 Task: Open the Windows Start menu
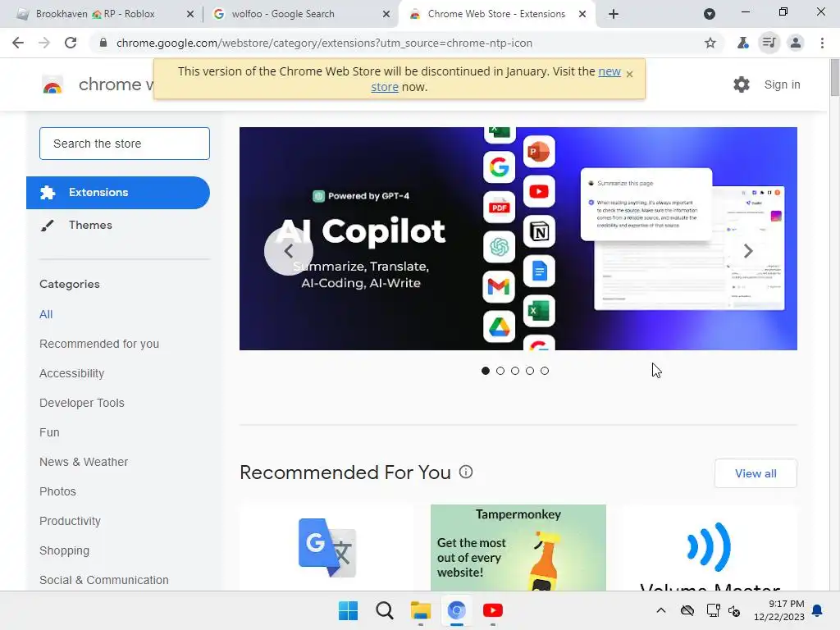point(348,610)
